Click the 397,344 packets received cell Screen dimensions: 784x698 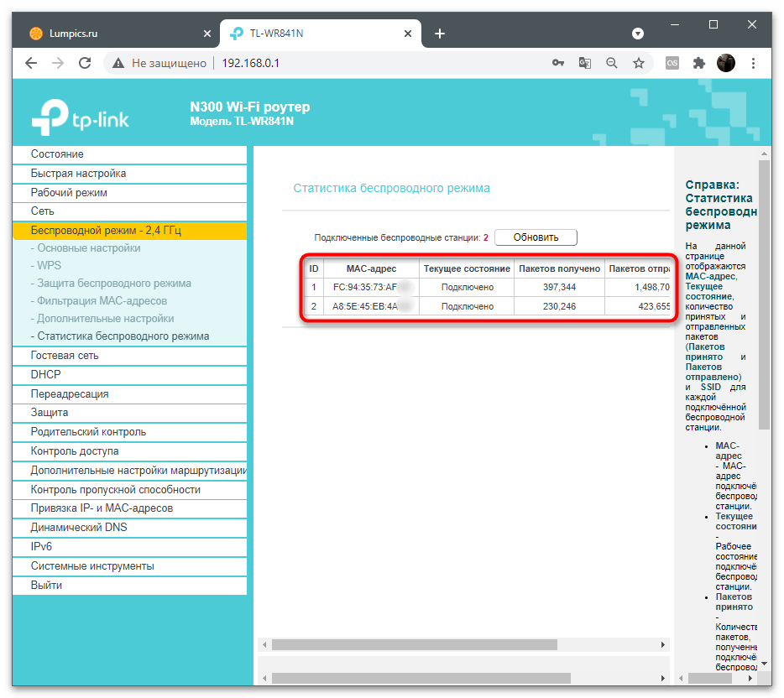click(559, 287)
